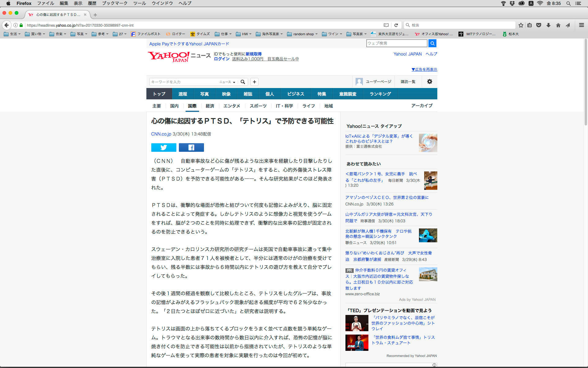Screen dimensions: 588x368
Task: Click ログイン link
Action: pos(221,59)
